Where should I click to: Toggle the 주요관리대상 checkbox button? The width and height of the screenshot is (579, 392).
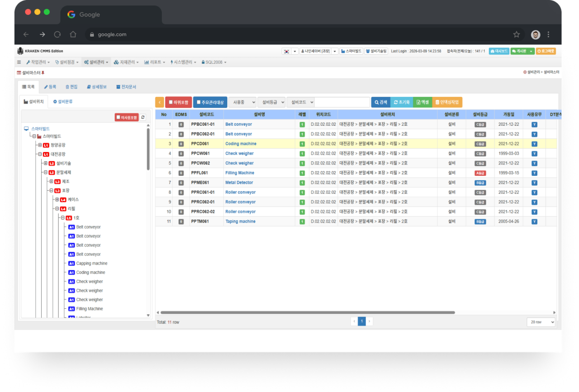tap(210, 102)
